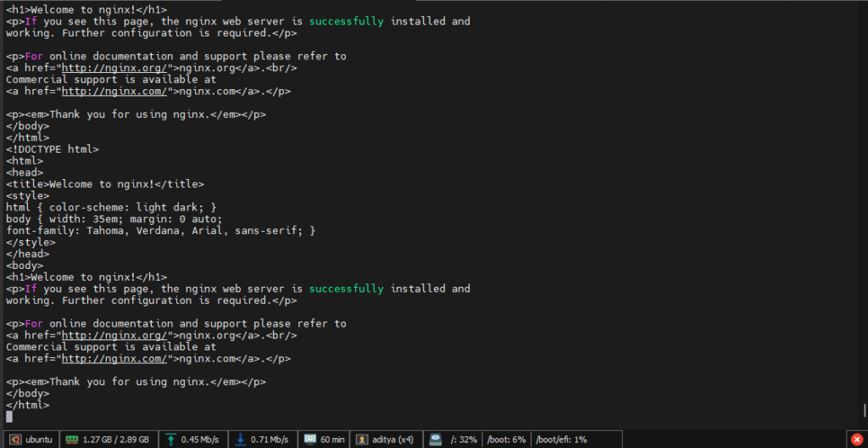The height and width of the screenshot is (448, 868).
Task: Click the blue download arrow icon
Action: pos(240,440)
